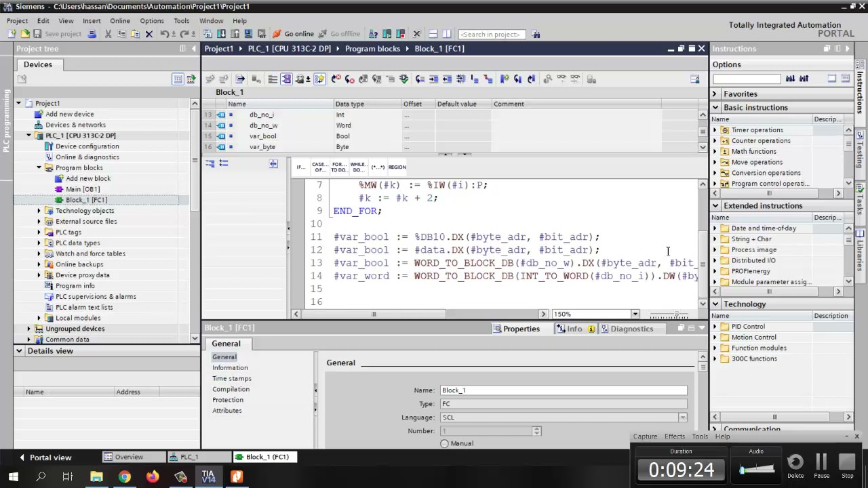The width and height of the screenshot is (868, 488).
Task: Click the Instructions search field
Action: pos(747,79)
